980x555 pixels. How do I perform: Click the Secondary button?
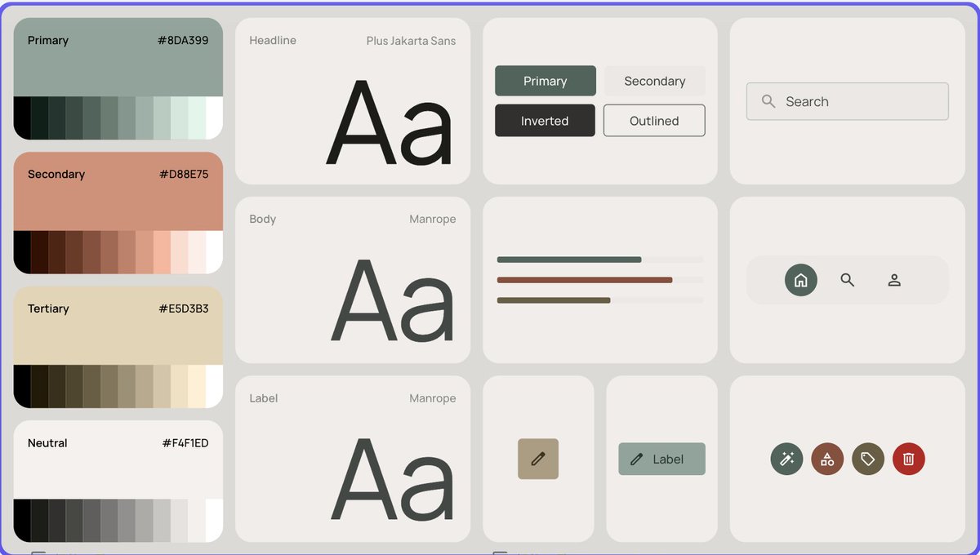654,81
